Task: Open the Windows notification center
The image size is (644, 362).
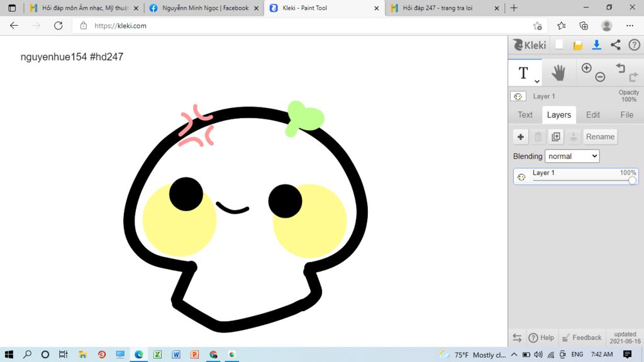Action: [627, 354]
